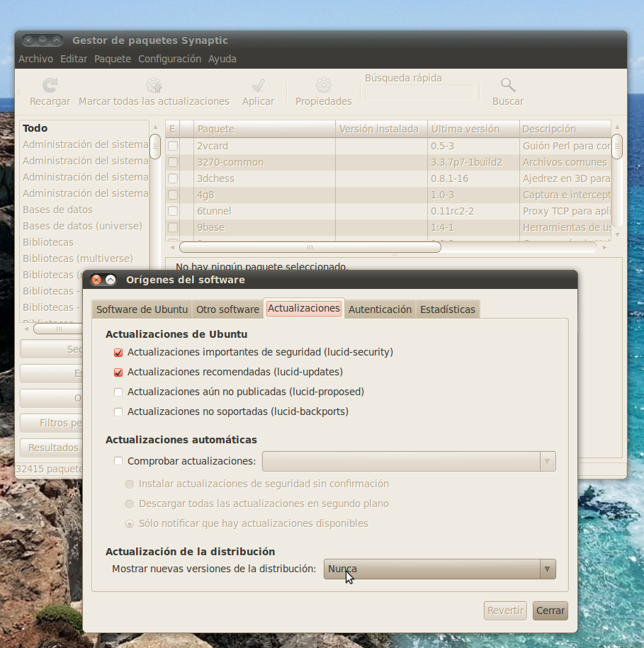Sort by the Última versión column header
Viewport: 644px width, 648px height.
473,129
